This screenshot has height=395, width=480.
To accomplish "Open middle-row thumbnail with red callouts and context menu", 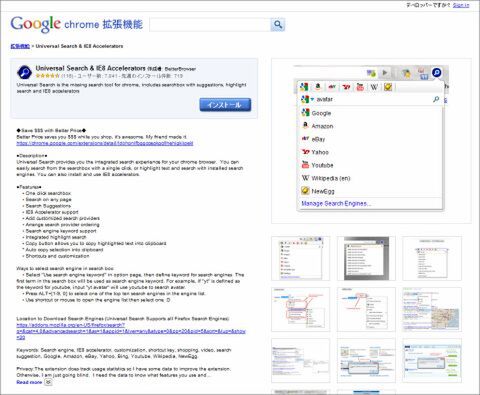I will pyautogui.click(x=301, y=309).
